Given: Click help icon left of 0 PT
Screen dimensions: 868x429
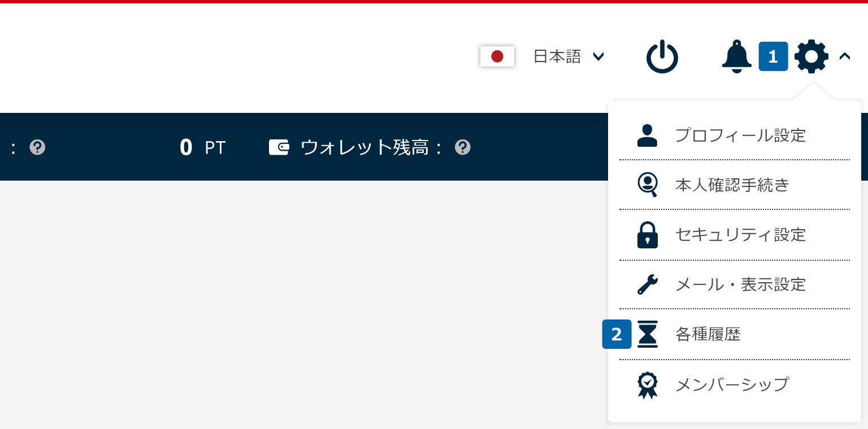Looking at the screenshot, I should click(x=37, y=147).
